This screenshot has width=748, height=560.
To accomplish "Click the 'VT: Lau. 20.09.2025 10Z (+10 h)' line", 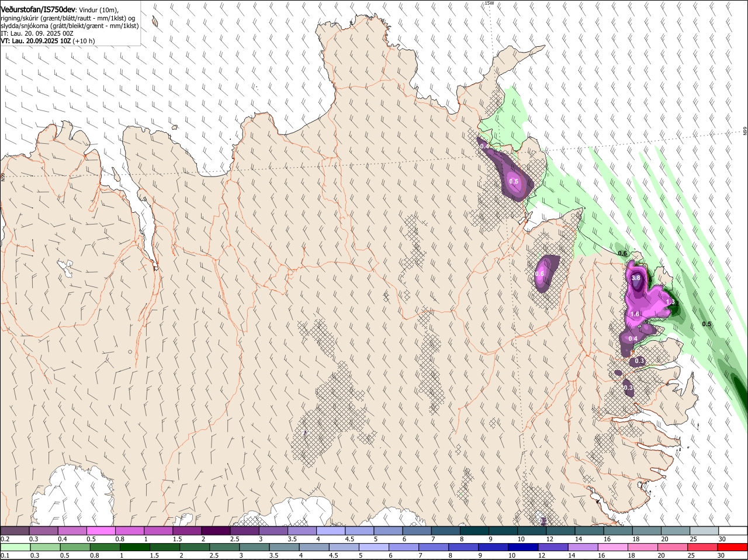I will click(47, 41).
